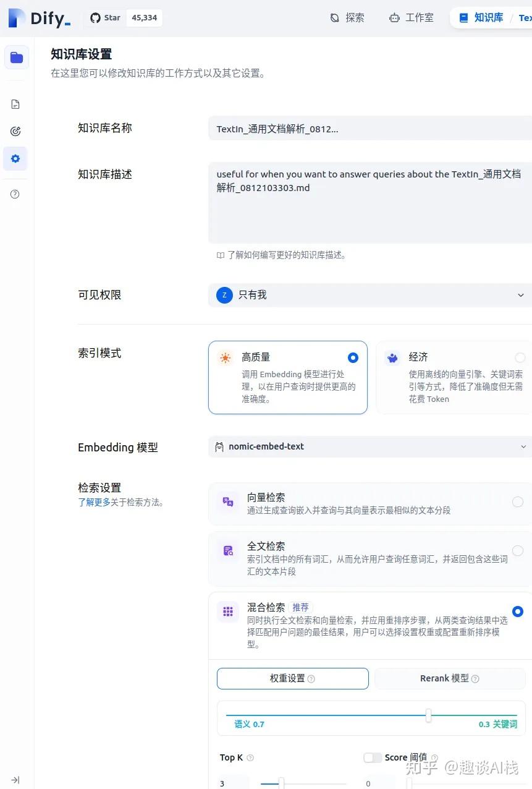Viewport: 532px width, 789px height.
Task: Click the 了解更多 retrieval methods link
Action: click(93, 502)
